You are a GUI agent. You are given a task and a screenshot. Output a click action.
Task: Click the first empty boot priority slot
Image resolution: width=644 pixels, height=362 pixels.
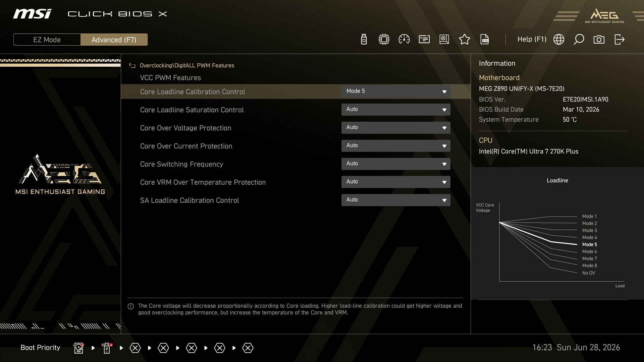coord(135,348)
